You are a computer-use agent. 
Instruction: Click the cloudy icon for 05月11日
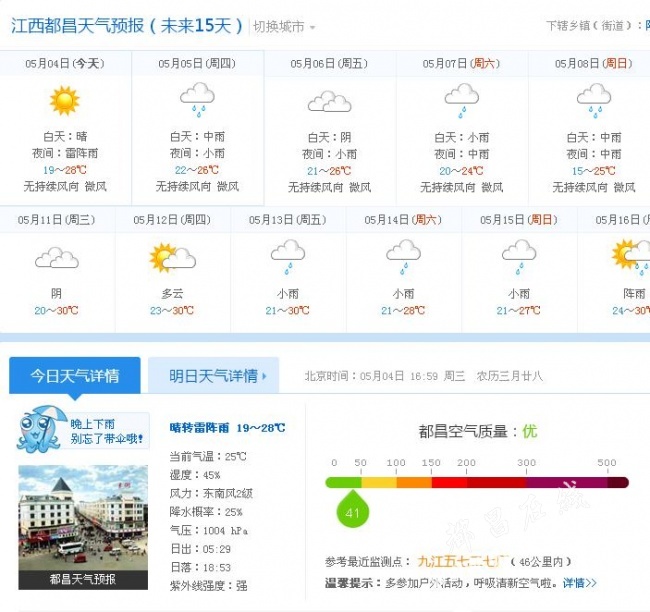point(57,257)
